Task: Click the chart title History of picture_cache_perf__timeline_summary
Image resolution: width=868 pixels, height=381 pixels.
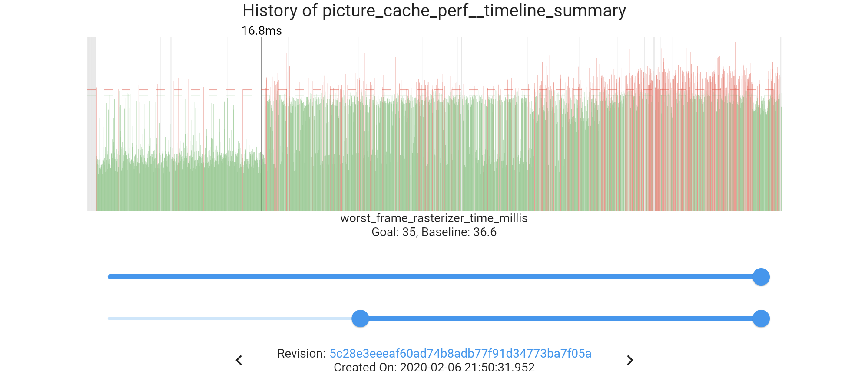Action: point(434,11)
